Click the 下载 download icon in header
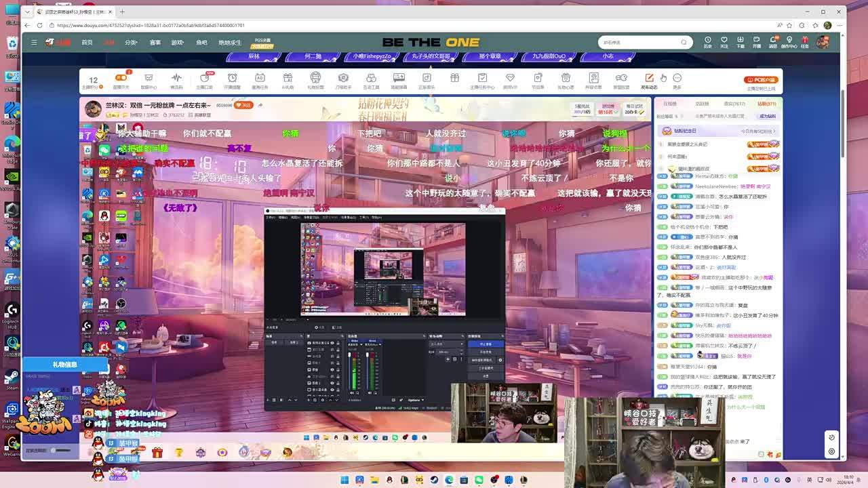 click(x=741, y=41)
